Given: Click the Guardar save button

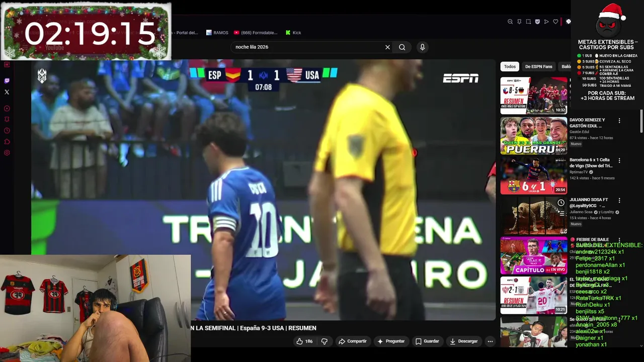Looking at the screenshot, I should pos(427,341).
